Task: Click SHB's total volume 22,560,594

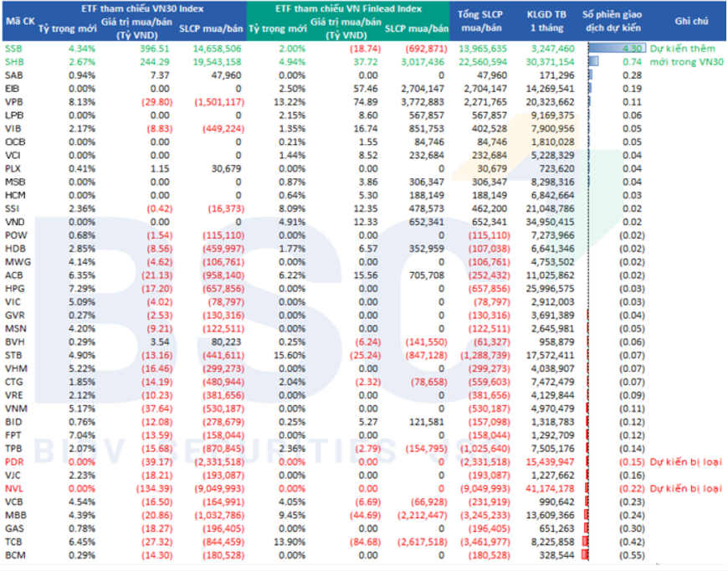Action: (x=482, y=62)
